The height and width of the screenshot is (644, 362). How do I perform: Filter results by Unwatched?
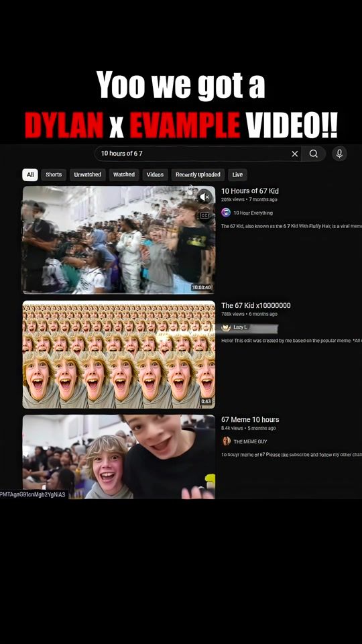87,174
